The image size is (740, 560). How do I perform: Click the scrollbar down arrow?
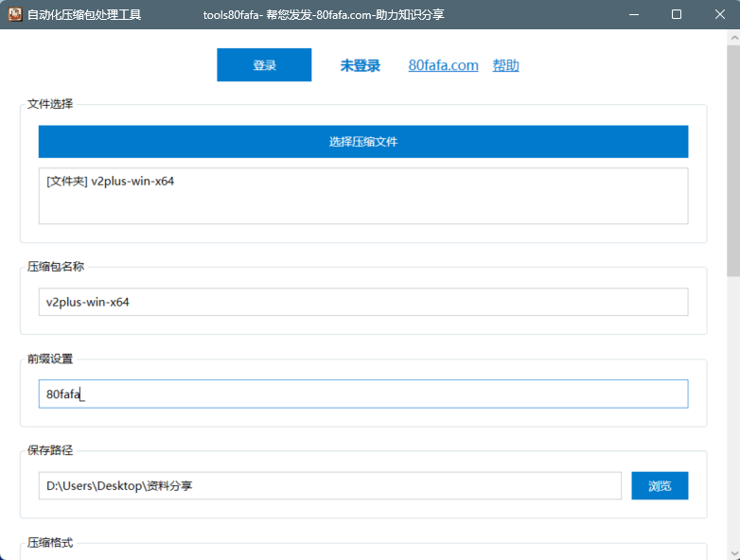tap(733, 552)
